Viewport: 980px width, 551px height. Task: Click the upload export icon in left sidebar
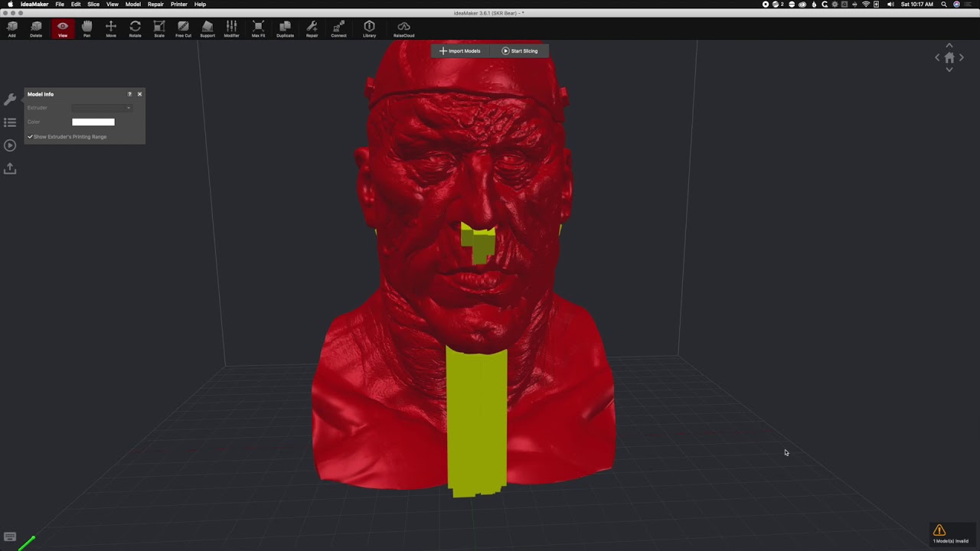[x=10, y=168]
